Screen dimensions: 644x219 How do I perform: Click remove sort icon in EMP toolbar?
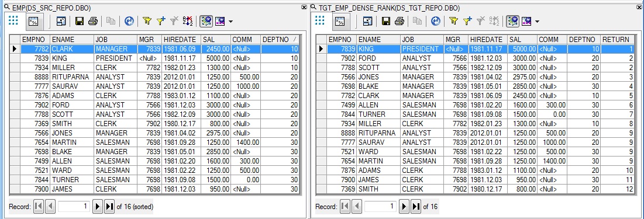tap(188, 22)
